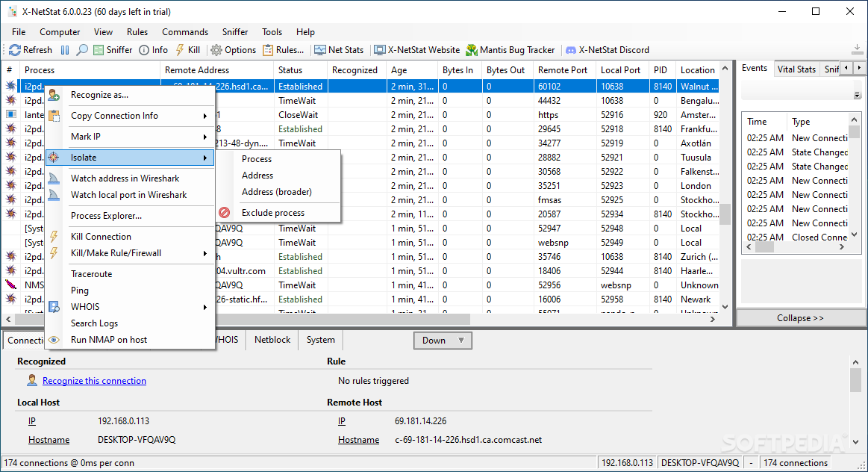This screenshot has width=868, height=472.
Task: Select the 04.vultr.com remote address cell
Action: click(x=243, y=271)
